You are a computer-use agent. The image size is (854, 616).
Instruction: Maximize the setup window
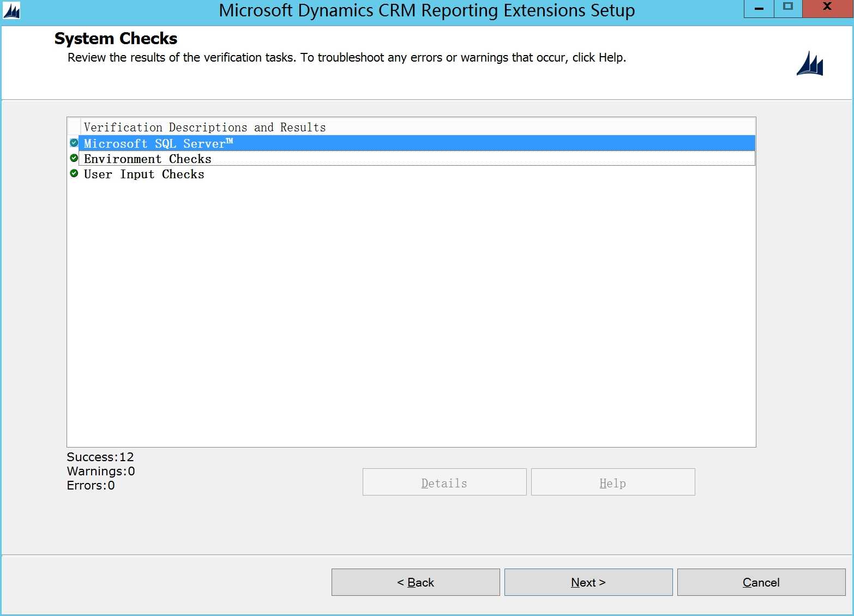[x=788, y=9]
